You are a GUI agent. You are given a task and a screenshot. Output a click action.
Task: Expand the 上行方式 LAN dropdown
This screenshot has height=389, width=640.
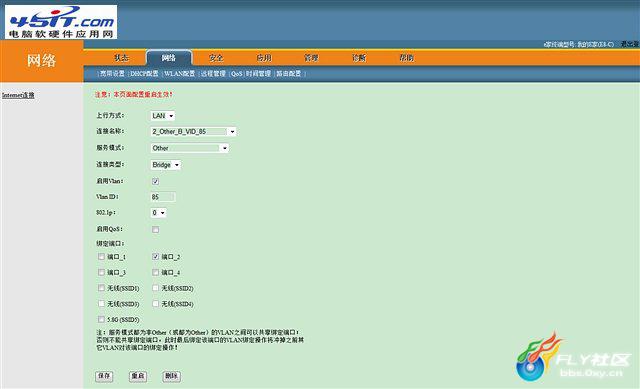162,116
